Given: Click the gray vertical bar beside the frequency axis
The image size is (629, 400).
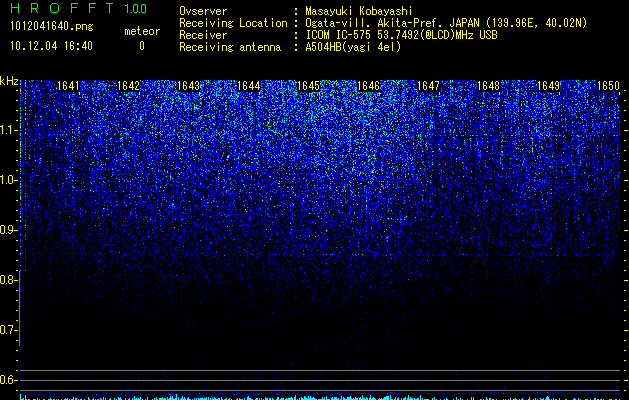Looking at the screenshot, I should pos(19,308).
